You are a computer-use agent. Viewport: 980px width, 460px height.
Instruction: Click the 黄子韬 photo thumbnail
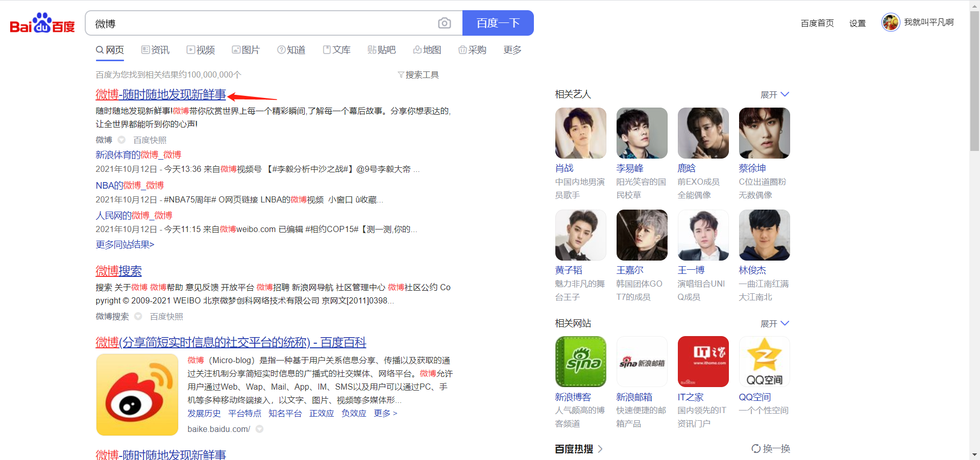click(x=581, y=235)
